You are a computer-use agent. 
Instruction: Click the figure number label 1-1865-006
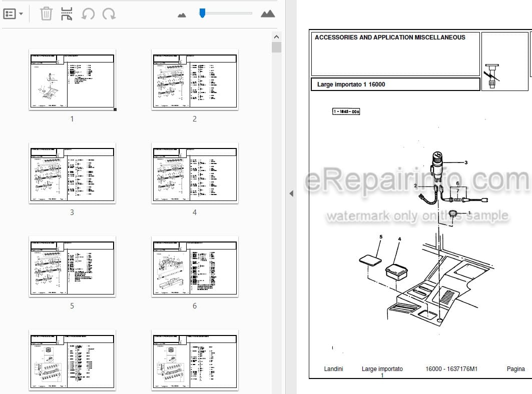(346, 111)
